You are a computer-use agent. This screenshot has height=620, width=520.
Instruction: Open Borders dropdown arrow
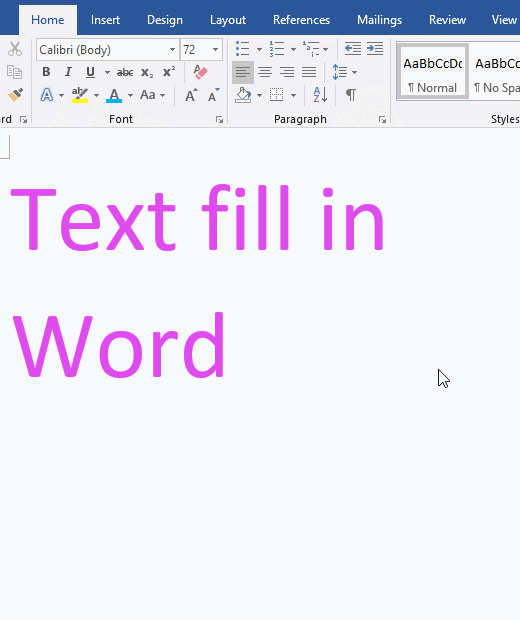[x=293, y=95]
